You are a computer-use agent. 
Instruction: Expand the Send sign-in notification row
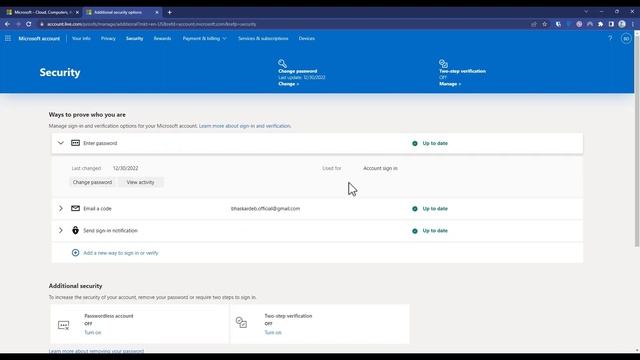point(61,230)
